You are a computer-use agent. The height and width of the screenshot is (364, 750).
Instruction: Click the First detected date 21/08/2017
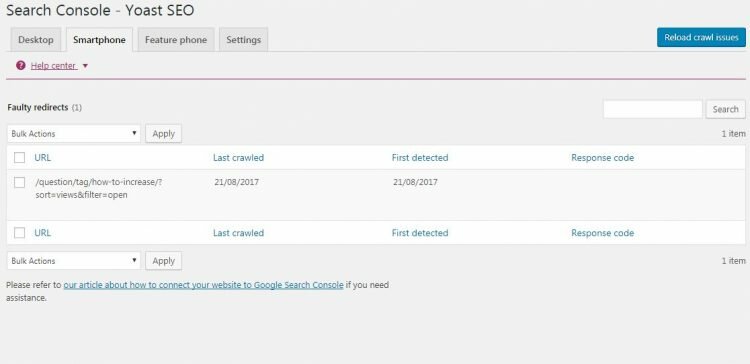(x=415, y=182)
